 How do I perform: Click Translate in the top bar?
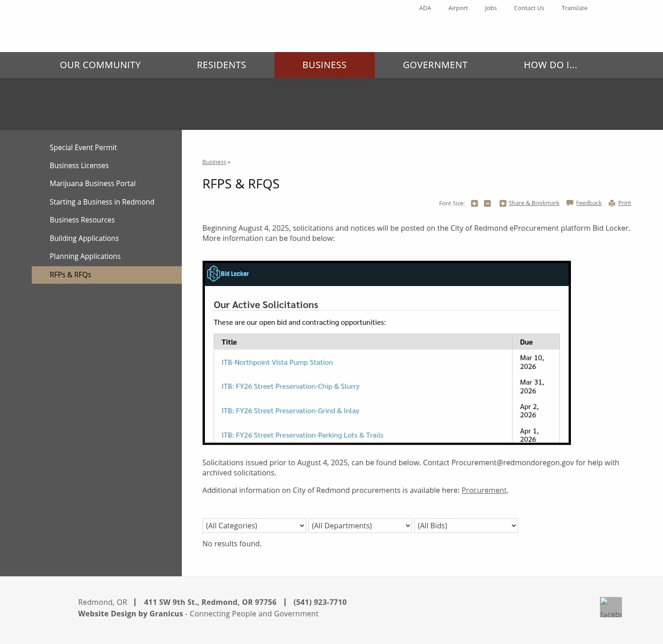pos(574,8)
